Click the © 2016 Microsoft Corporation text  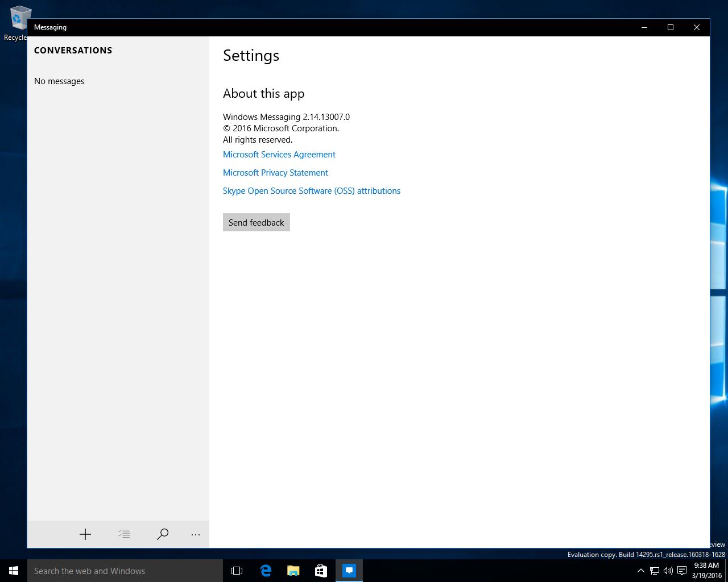(x=281, y=128)
